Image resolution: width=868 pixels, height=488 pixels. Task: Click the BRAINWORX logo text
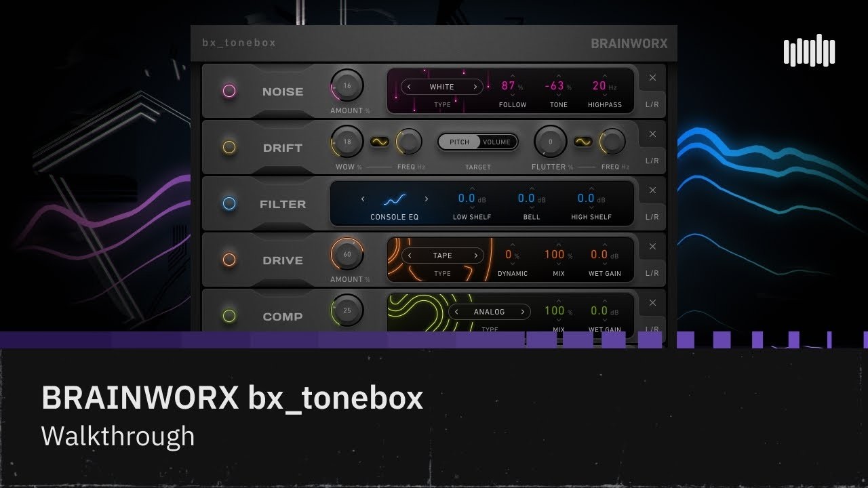[x=629, y=43]
